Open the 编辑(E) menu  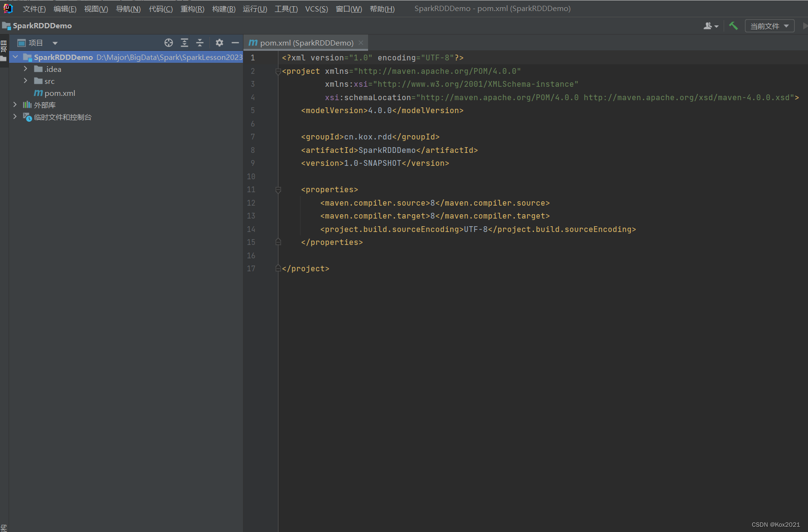click(x=65, y=9)
